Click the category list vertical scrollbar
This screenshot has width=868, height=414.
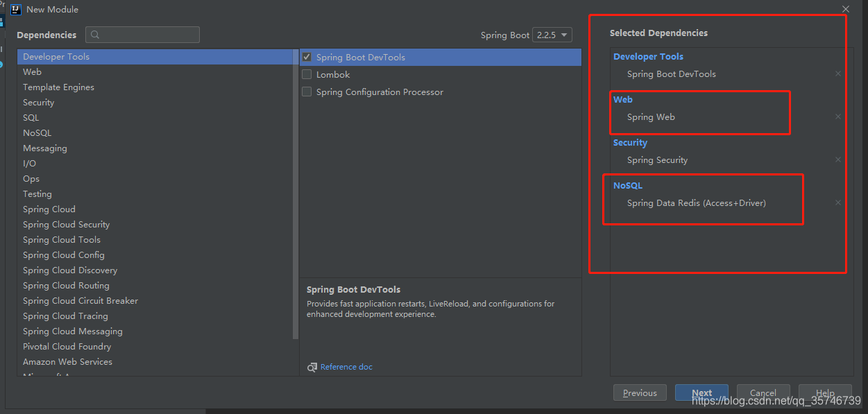(x=296, y=194)
